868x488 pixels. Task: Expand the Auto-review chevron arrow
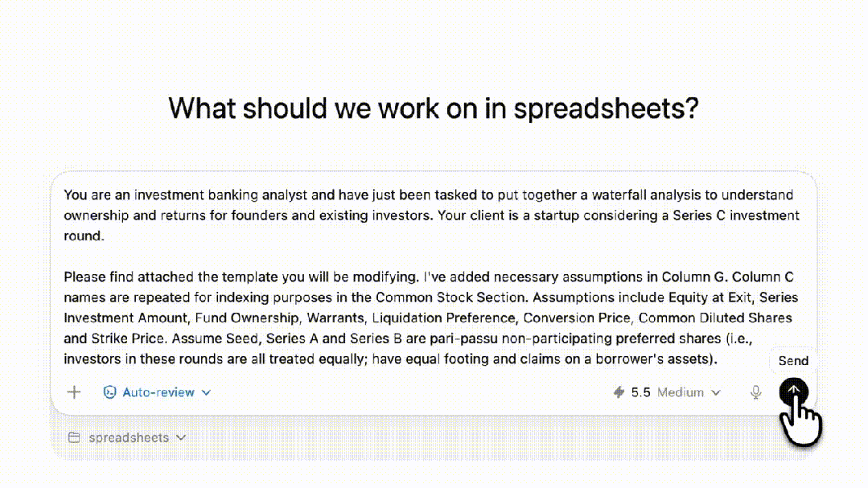[x=206, y=392]
